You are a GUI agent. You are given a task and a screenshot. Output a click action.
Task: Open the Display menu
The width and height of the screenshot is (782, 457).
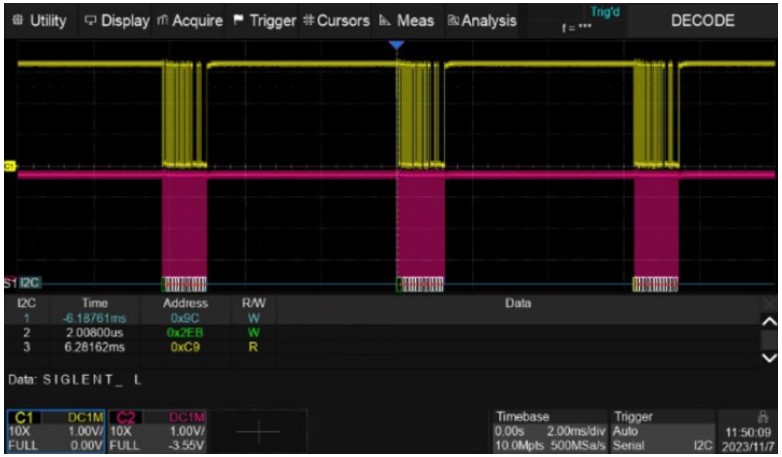116,20
